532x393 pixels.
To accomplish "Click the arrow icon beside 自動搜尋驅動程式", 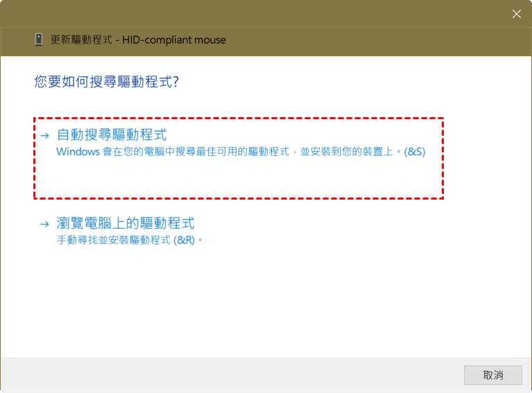I will click(45, 136).
